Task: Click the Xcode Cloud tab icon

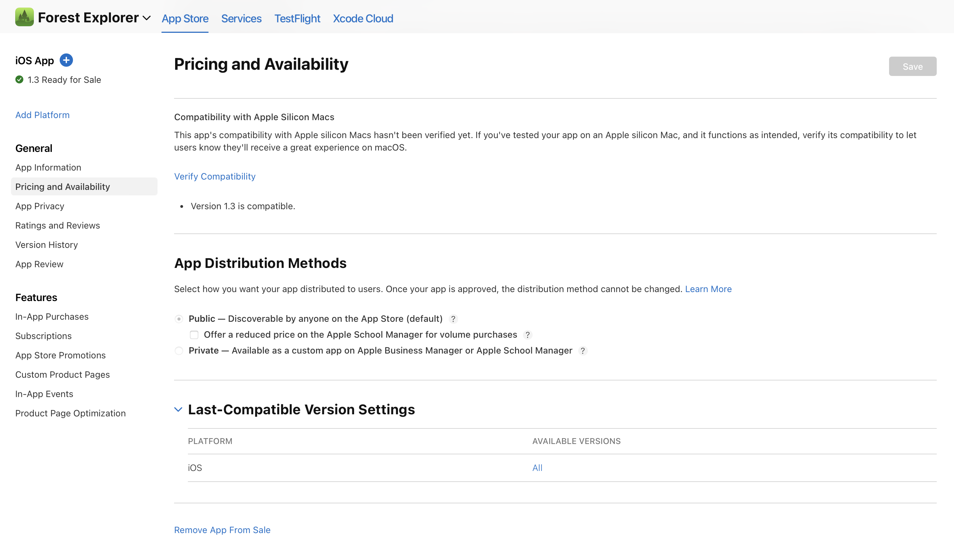Action: coord(363,18)
